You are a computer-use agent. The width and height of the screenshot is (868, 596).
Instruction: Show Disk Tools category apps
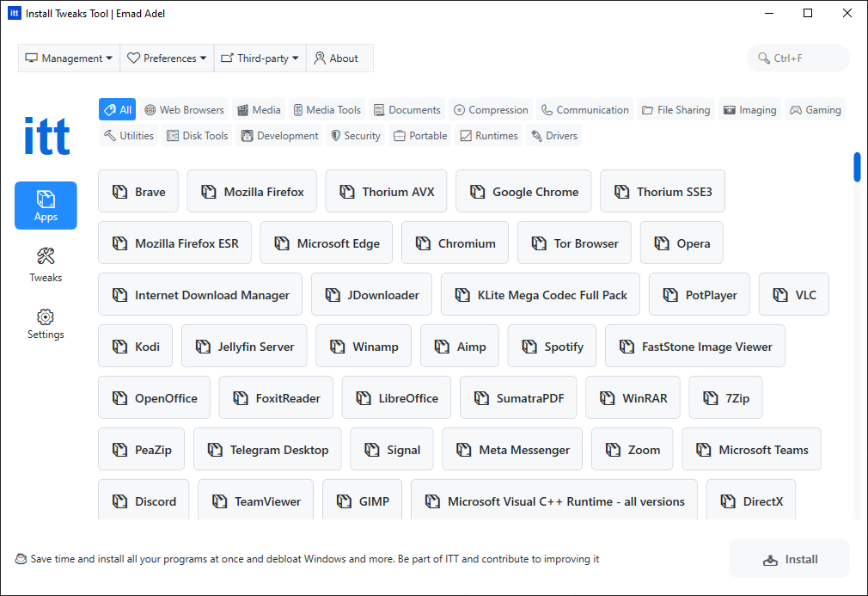[198, 136]
